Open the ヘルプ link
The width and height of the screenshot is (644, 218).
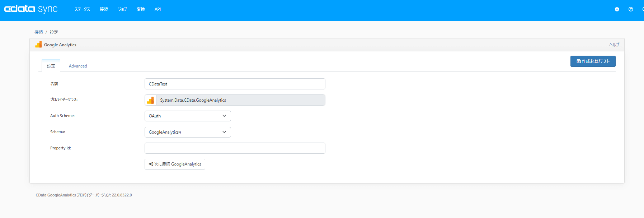tap(614, 45)
